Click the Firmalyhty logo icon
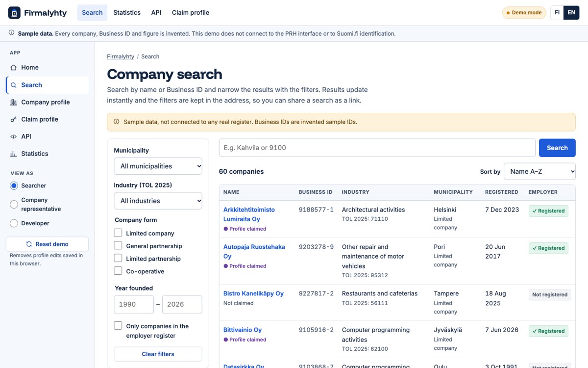This screenshot has width=588, height=368. pyautogui.click(x=14, y=13)
